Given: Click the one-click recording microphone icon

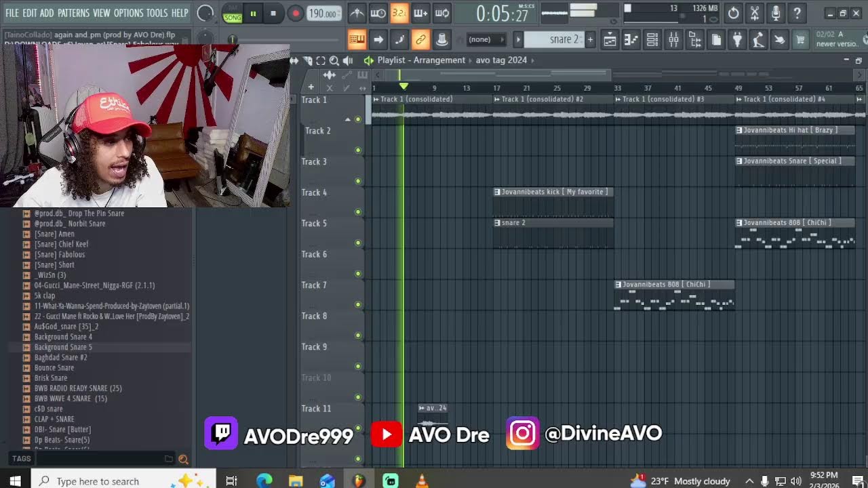Looking at the screenshot, I should click(776, 13).
